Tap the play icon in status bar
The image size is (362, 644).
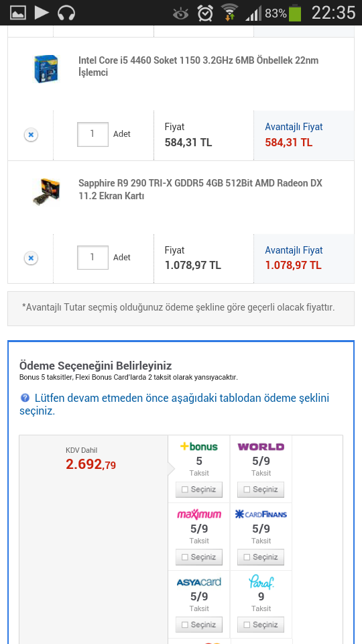[42, 13]
